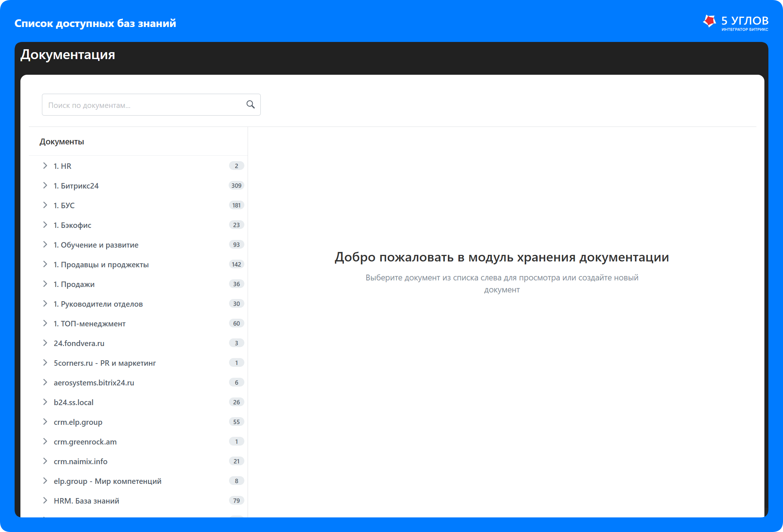This screenshot has width=783, height=532.
Task: Click the 142 badge for Продавцы и проджекты
Action: tap(236, 264)
